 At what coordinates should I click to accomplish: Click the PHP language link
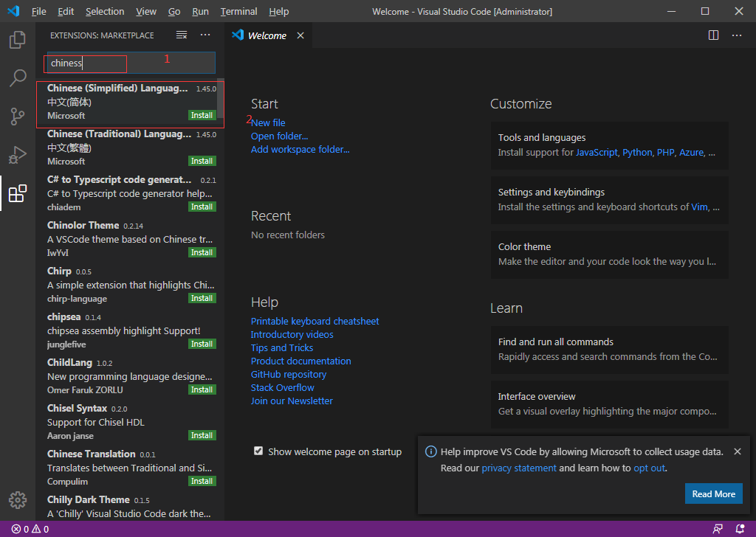tap(665, 152)
